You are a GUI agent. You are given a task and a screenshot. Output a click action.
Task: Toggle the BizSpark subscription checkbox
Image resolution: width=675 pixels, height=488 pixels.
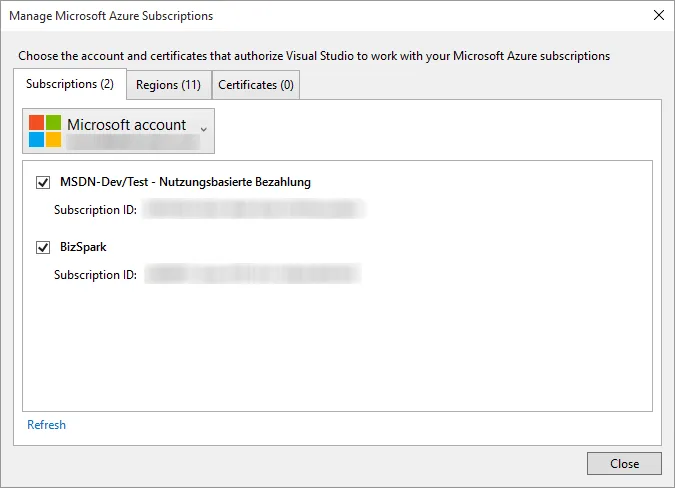pyautogui.click(x=43, y=246)
